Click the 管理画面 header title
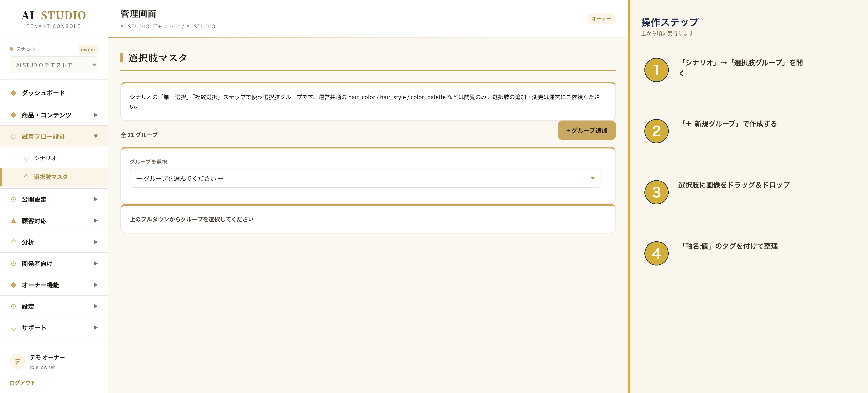Image resolution: width=868 pixels, height=393 pixels. coord(138,14)
